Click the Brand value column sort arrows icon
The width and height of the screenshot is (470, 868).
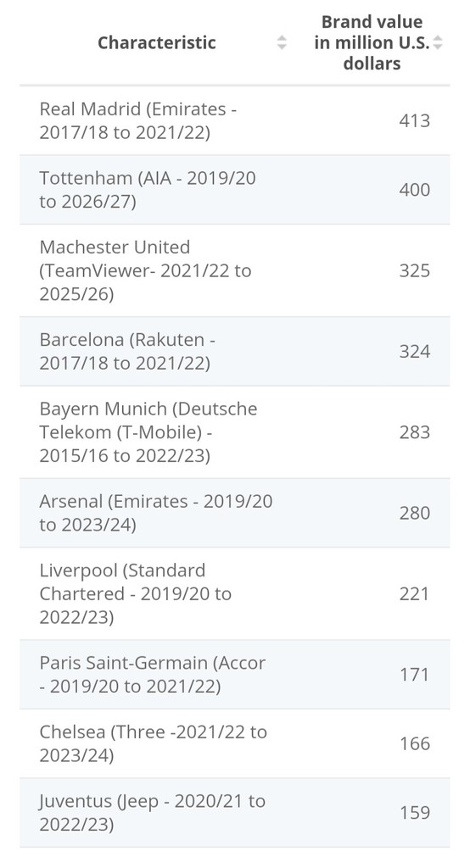[x=437, y=42]
